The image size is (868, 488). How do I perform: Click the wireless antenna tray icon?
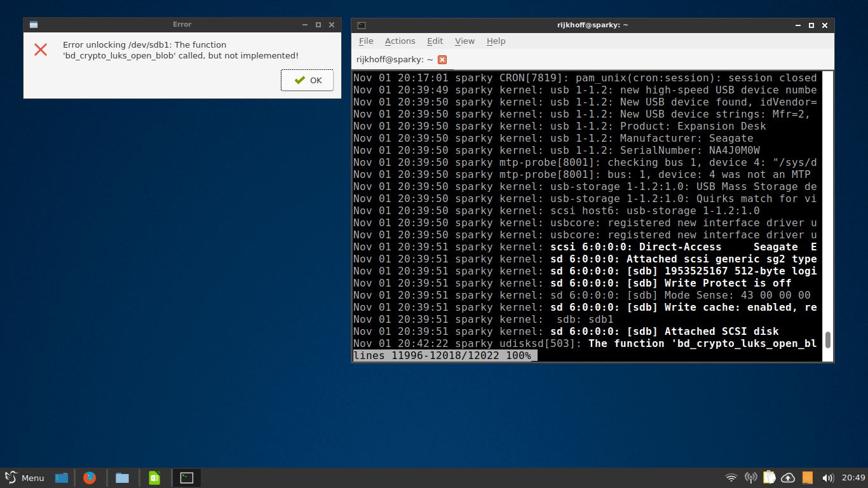point(750,478)
